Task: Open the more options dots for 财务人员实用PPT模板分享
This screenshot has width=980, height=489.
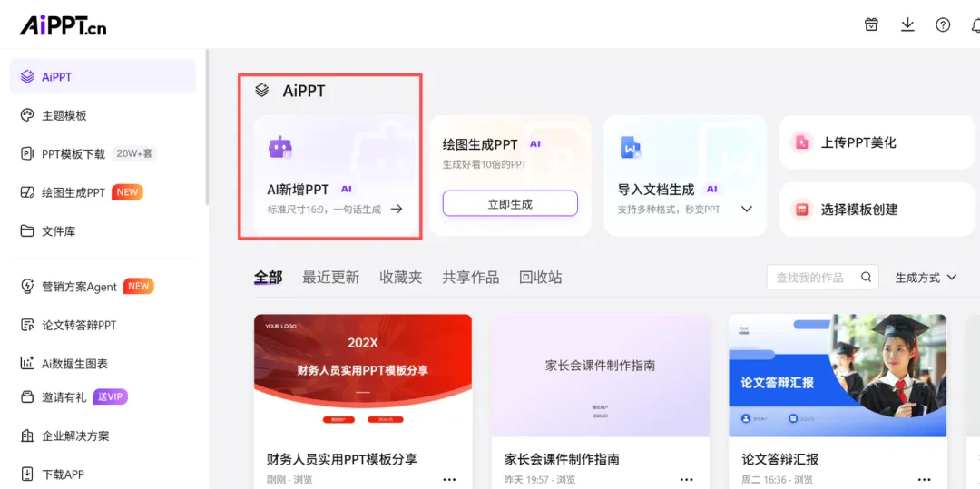Action: pos(449,480)
